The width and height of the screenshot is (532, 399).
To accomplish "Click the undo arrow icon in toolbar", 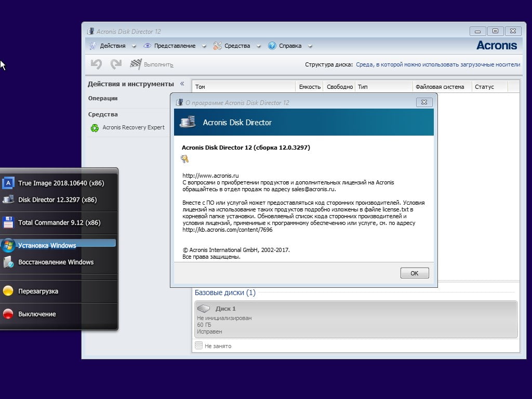I will 96,64.
